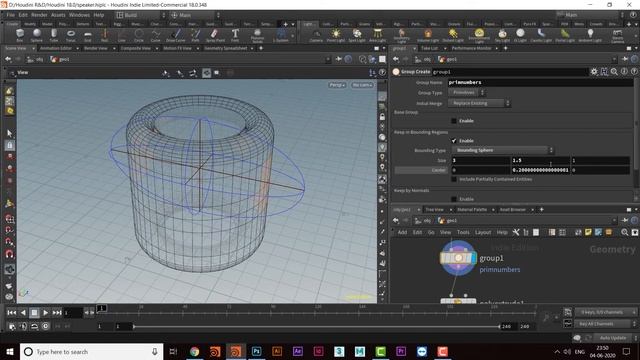Select the Sphere shelf tool
This screenshot has height=360, width=640.
[37, 35]
